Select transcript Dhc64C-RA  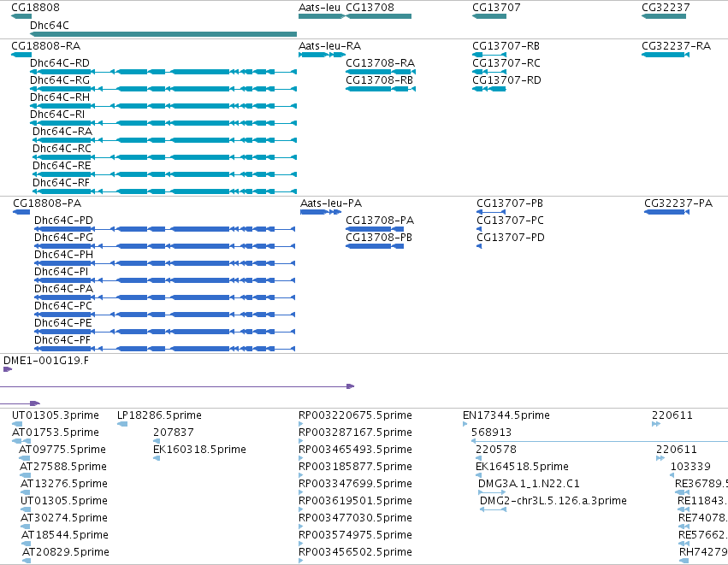coord(62,132)
